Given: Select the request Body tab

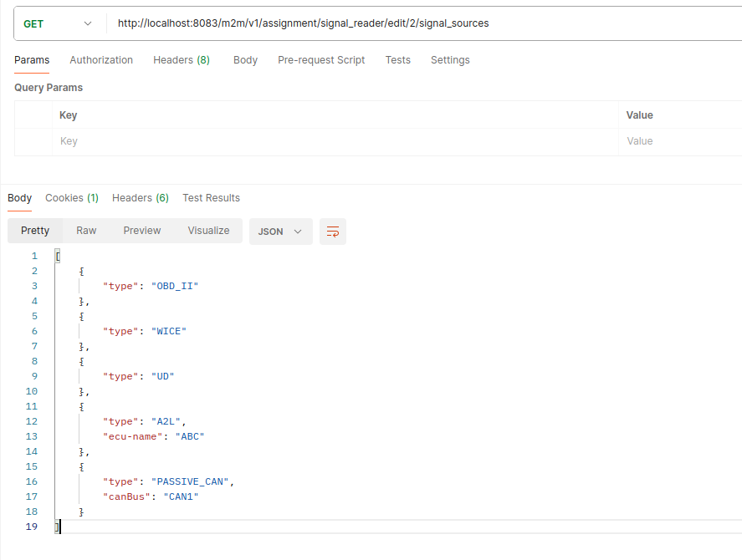Looking at the screenshot, I should pos(245,60).
